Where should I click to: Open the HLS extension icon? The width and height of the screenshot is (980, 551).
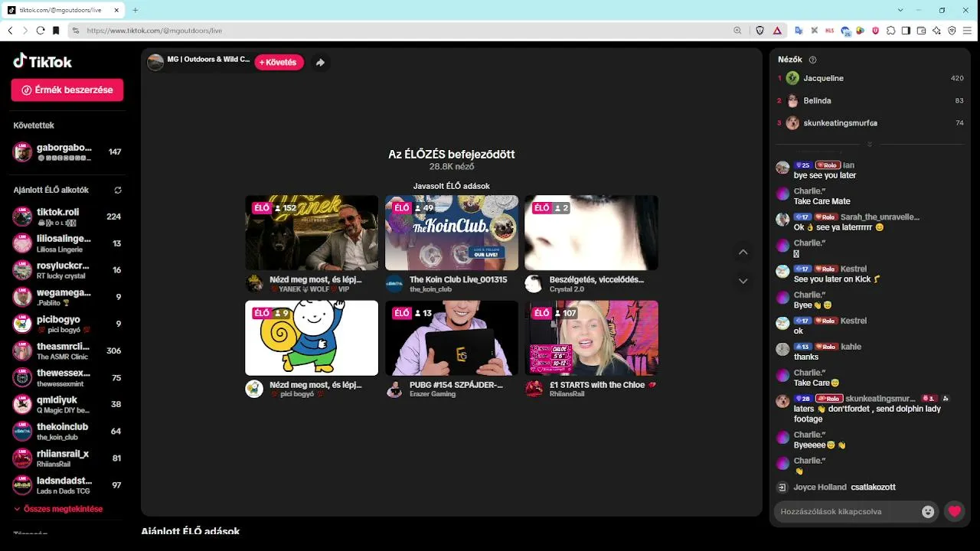tap(830, 31)
